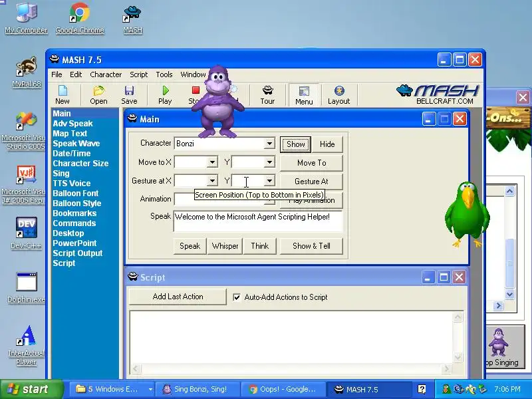The height and width of the screenshot is (399, 532).
Task: Toggle Auto-Add Actions to Script checkbox
Action: pos(237,297)
